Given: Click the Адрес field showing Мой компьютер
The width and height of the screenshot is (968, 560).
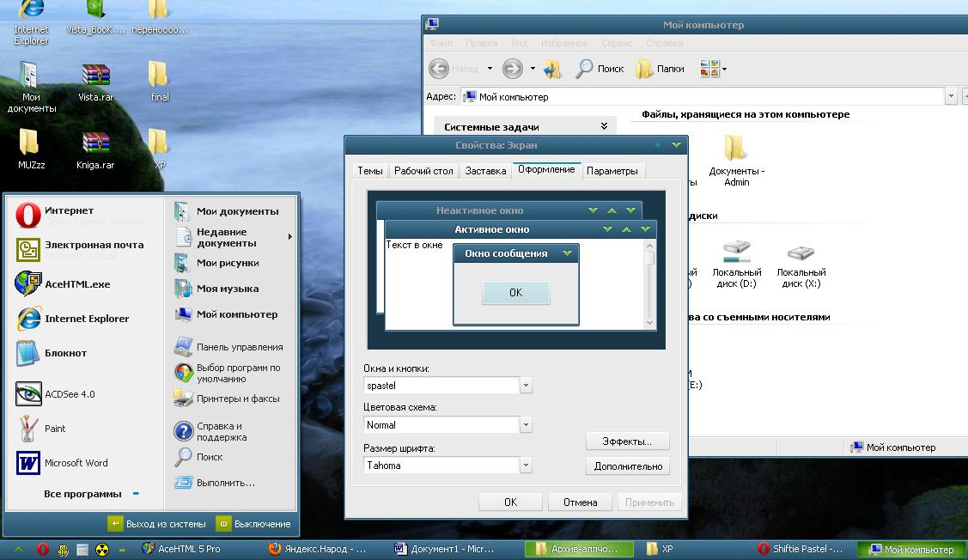Looking at the screenshot, I should (x=703, y=96).
